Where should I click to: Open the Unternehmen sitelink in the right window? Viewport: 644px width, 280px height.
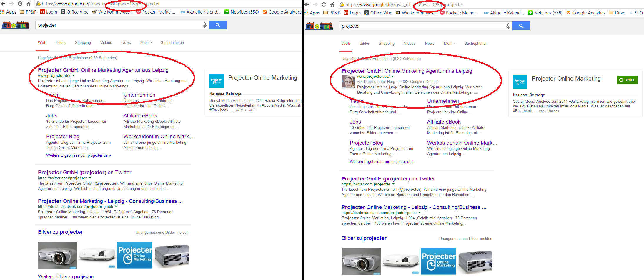pos(443,101)
